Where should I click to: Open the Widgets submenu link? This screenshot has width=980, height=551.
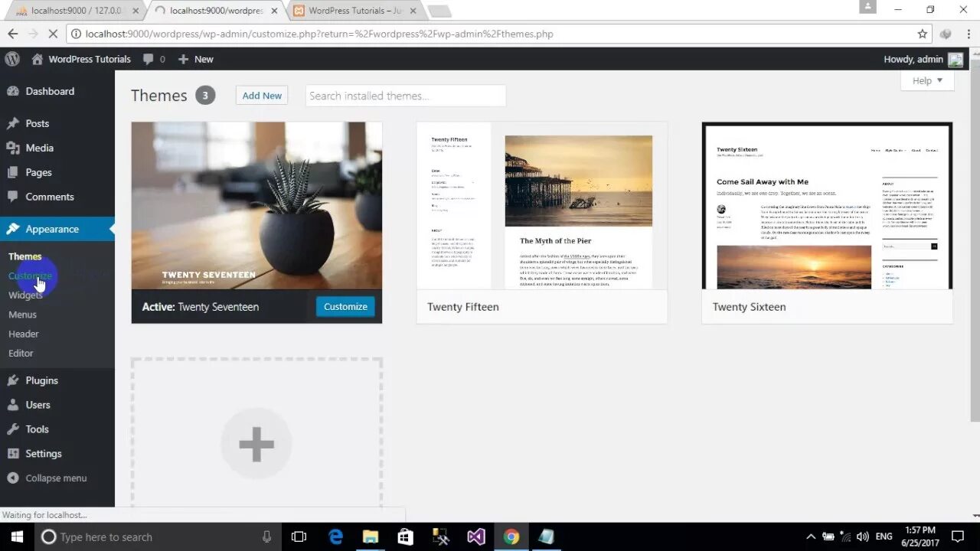[25, 295]
